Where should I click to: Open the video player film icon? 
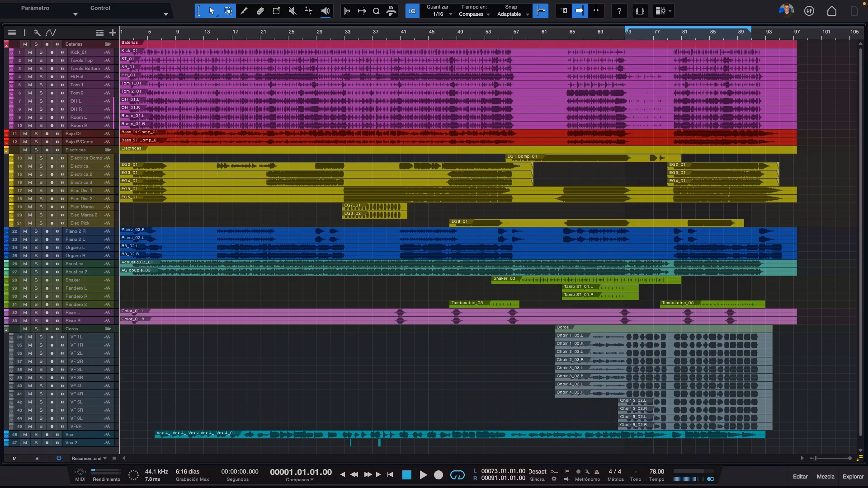(x=640, y=11)
